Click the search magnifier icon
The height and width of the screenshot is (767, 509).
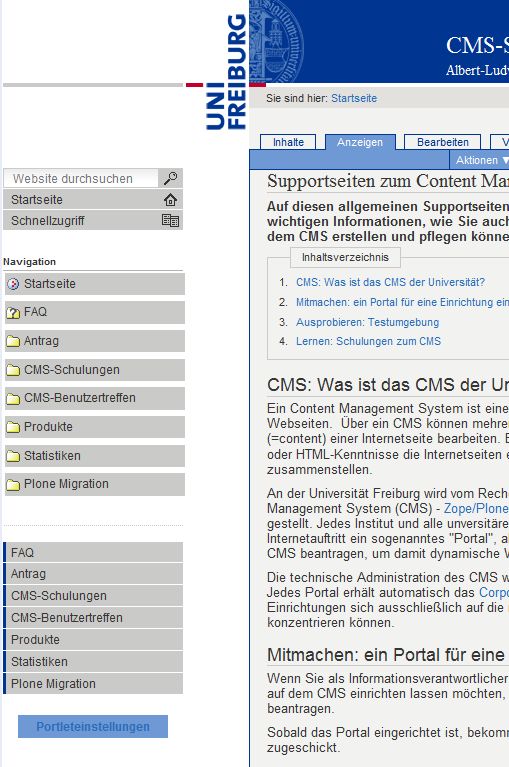[x=170, y=178]
